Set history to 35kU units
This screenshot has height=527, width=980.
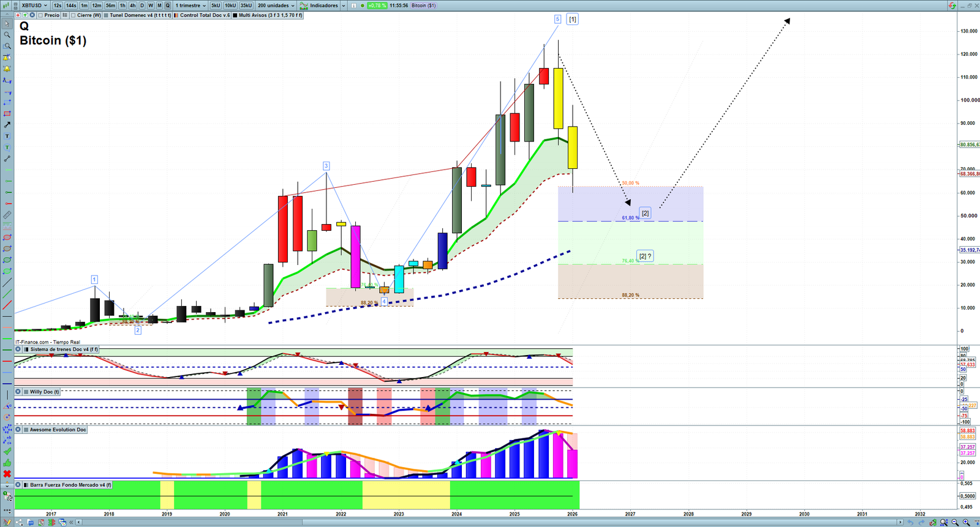(246, 6)
